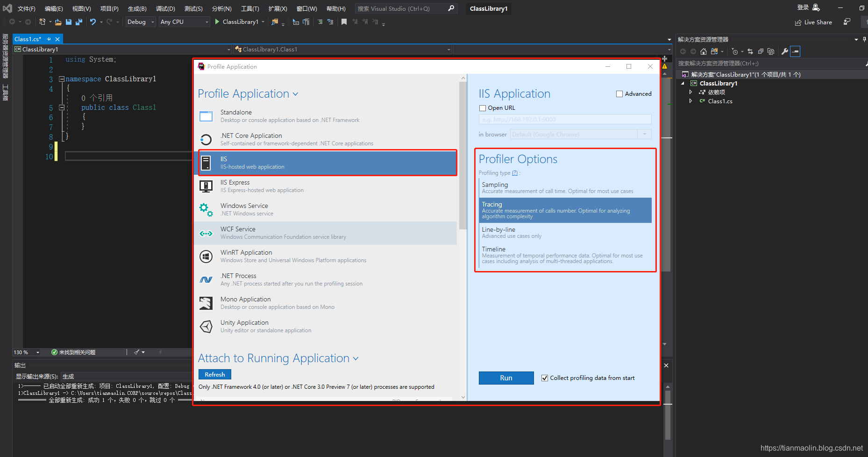
Task: Close the output panel
Action: (x=666, y=365)
